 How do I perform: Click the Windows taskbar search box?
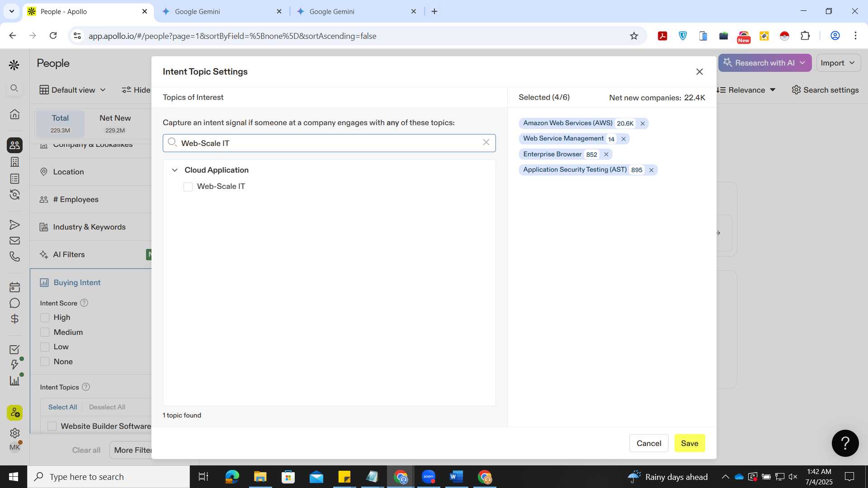[x=108, y=477]
